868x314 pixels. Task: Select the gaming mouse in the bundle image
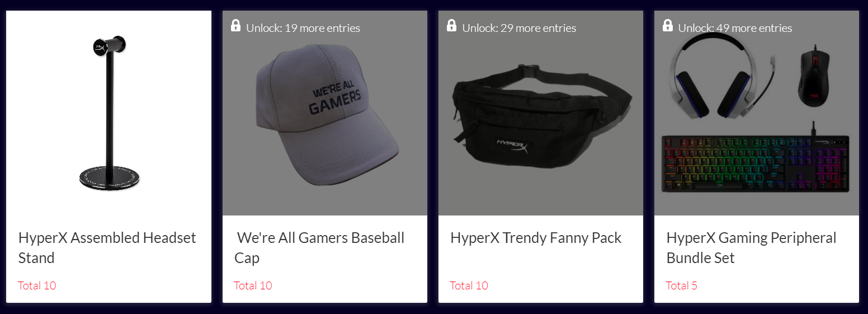pos(814,77)
